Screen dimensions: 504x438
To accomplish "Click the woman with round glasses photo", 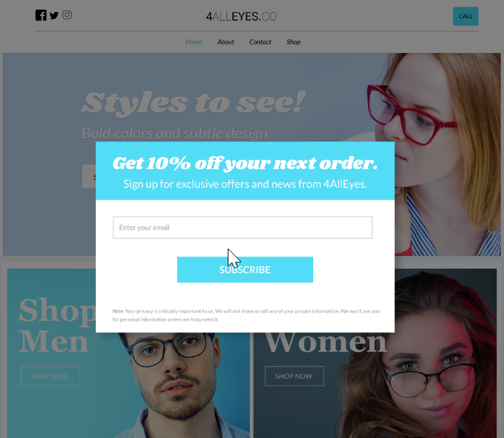I will (x=418, y=370).
